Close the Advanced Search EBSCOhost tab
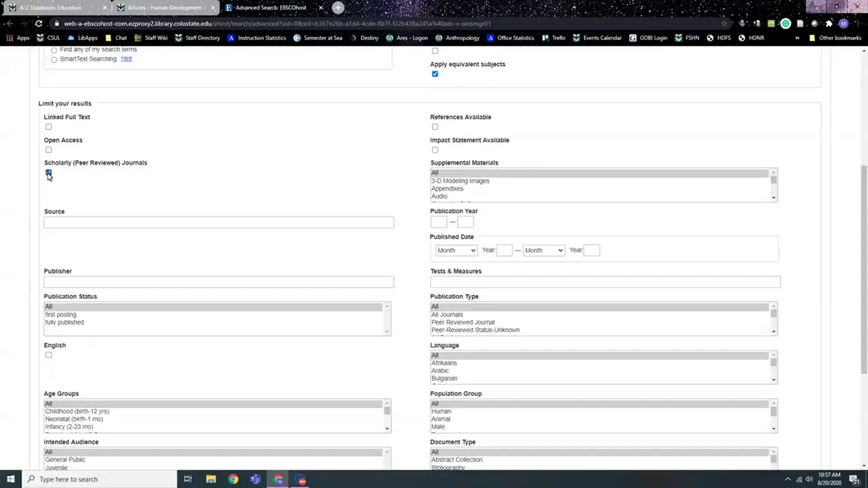 pyautogui.click(x=320, y=7)
